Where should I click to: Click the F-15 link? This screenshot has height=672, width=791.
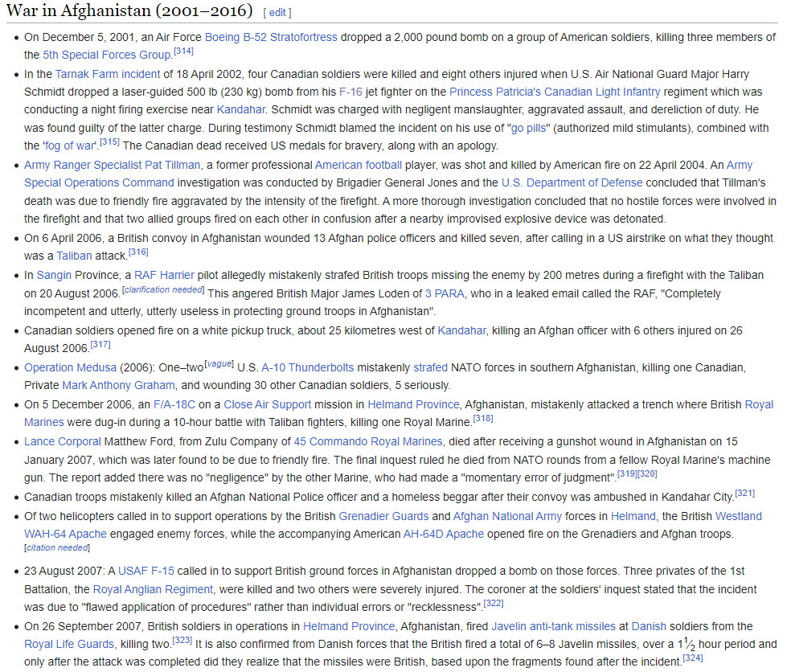(x=162, y=571)
